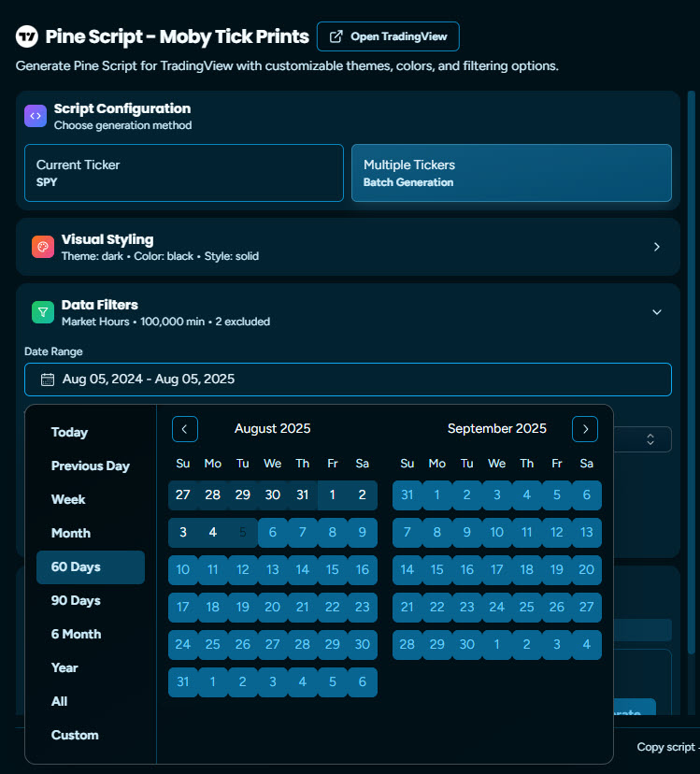Select the Current Ticker SPY option
This screenshot has width=700, height=774.
pos(184,173)
